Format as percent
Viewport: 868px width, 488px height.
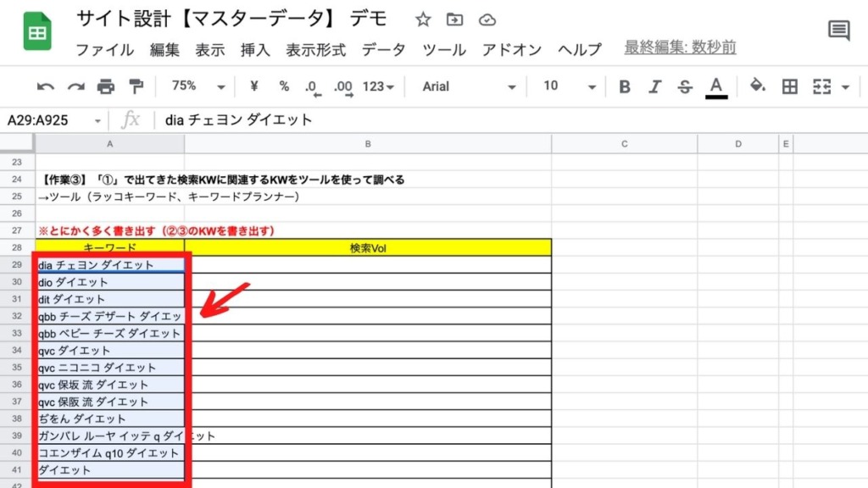(x=284, y=86)
